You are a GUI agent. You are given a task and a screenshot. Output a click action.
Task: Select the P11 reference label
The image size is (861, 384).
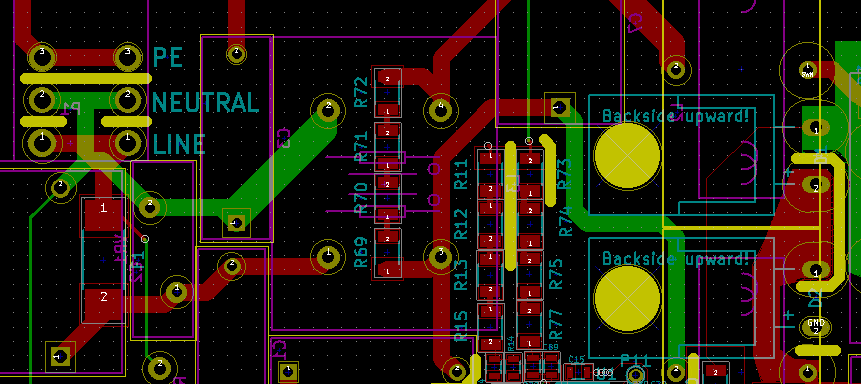[x=635, y=361]
